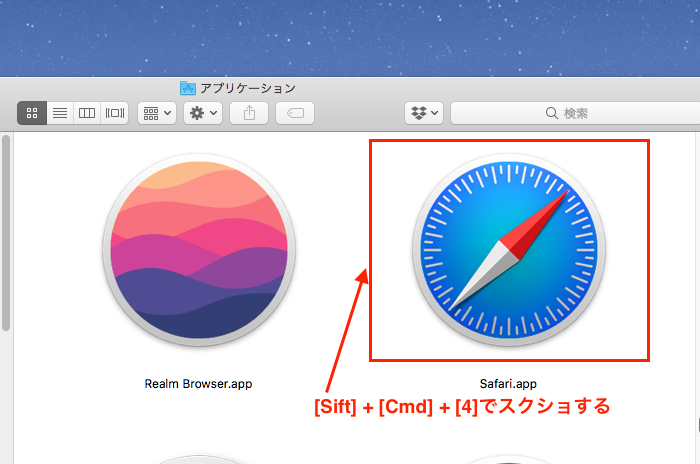Viewport: 700px width, 464px height.
Task: Switch Finder to column view
Action: 87,113
